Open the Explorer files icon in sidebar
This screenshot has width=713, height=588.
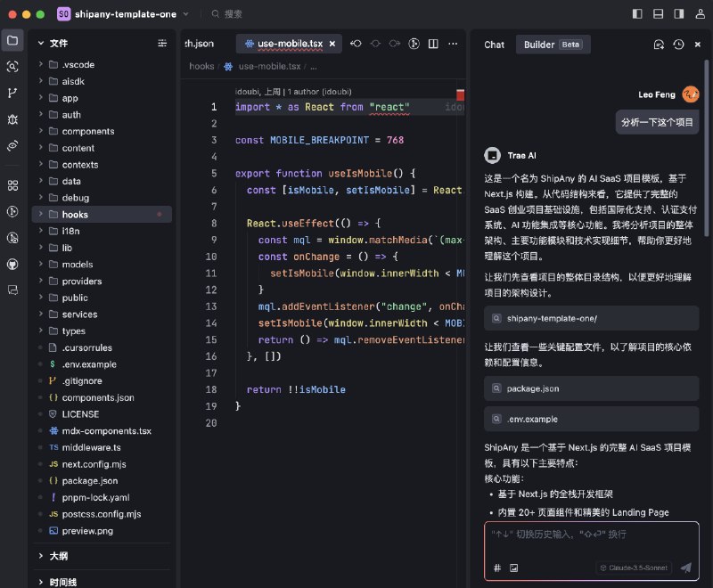(x=12, y=41)
